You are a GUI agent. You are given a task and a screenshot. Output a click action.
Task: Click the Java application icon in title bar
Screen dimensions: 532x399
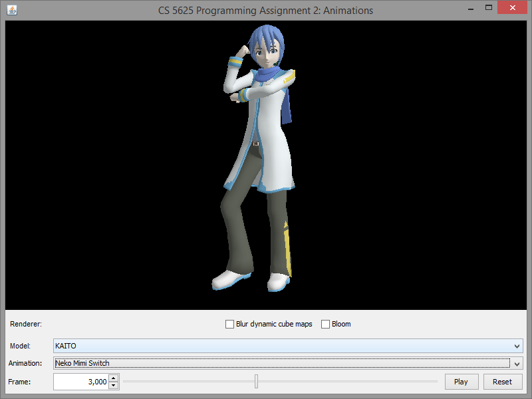click(12, 10)
